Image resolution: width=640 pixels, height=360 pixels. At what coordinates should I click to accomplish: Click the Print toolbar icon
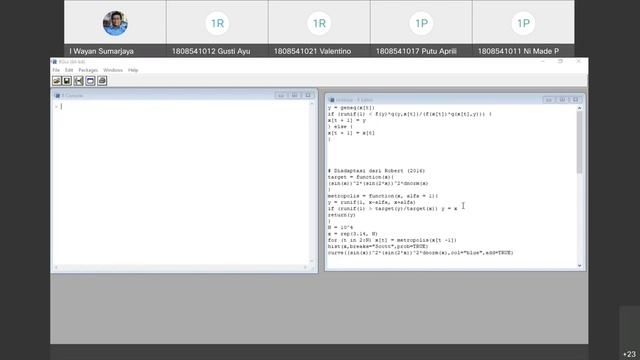click(102, 81)
